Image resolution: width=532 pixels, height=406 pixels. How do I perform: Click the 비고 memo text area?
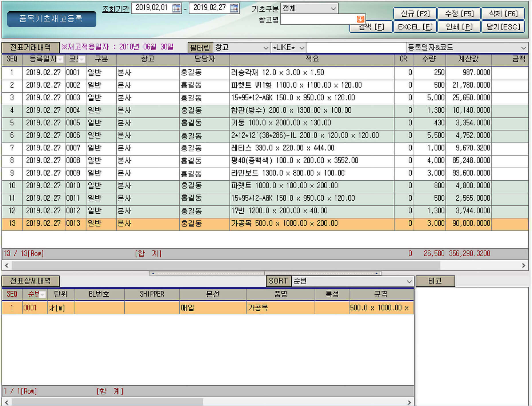[472, 346]
